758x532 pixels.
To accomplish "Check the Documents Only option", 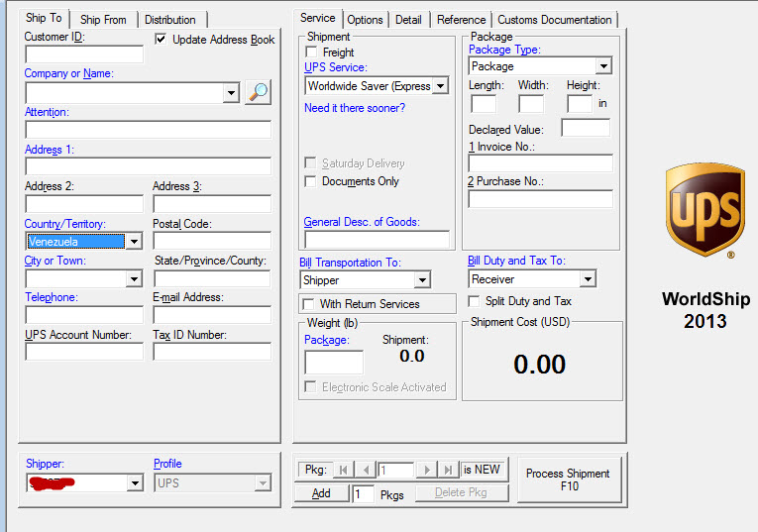I will 312,181.
